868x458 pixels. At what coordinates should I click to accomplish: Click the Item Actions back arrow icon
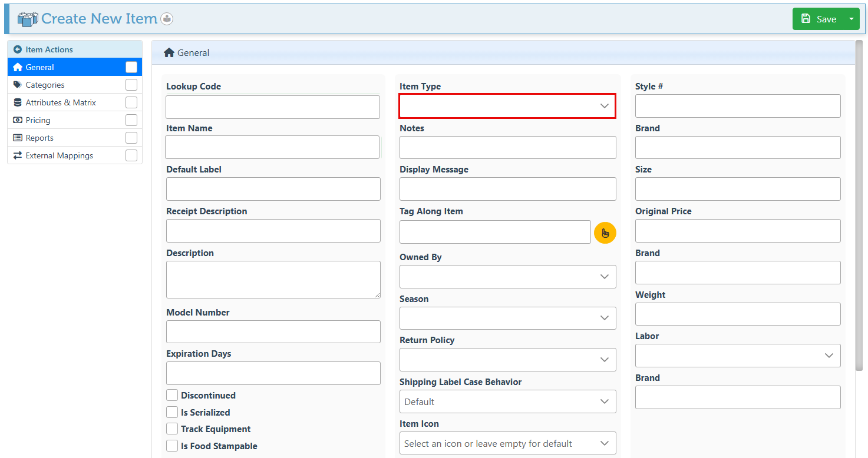[x=18, y=50]
